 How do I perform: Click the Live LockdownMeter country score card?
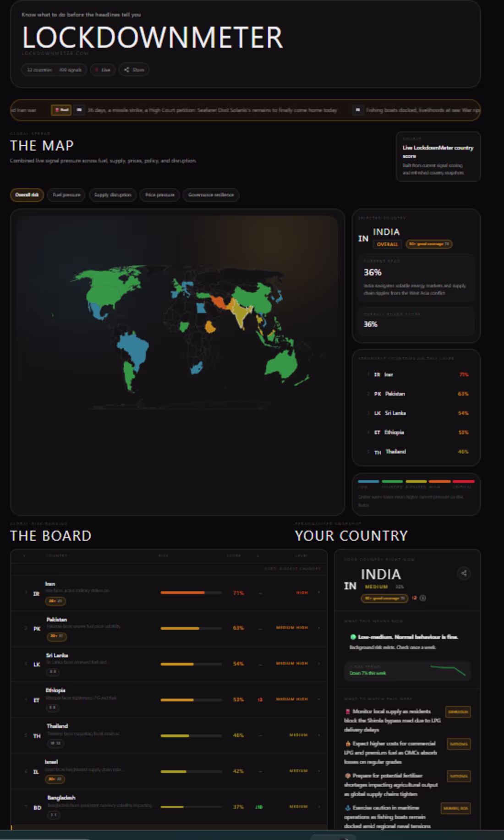tap(438, 157)
